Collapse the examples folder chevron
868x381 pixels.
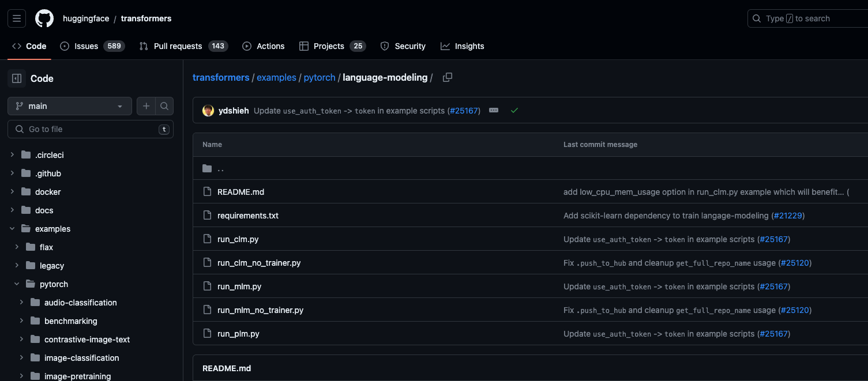pyautogui.click(x=12, y=229)
